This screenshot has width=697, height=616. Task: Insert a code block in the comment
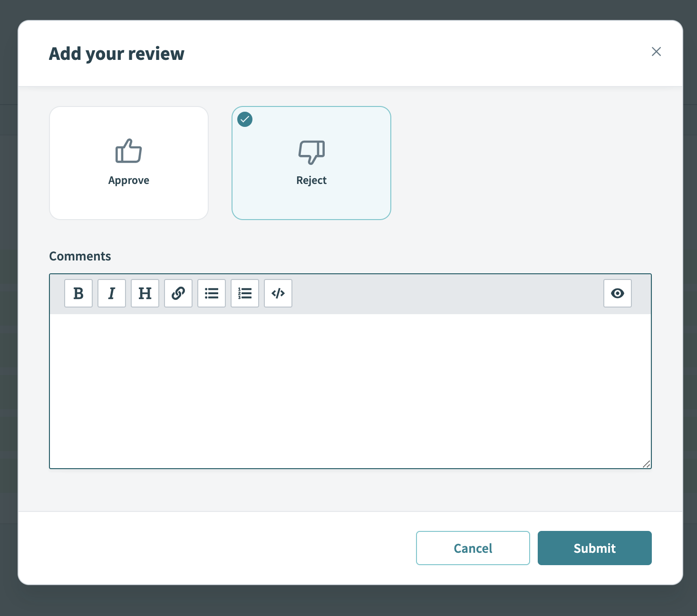pos(278,293)
